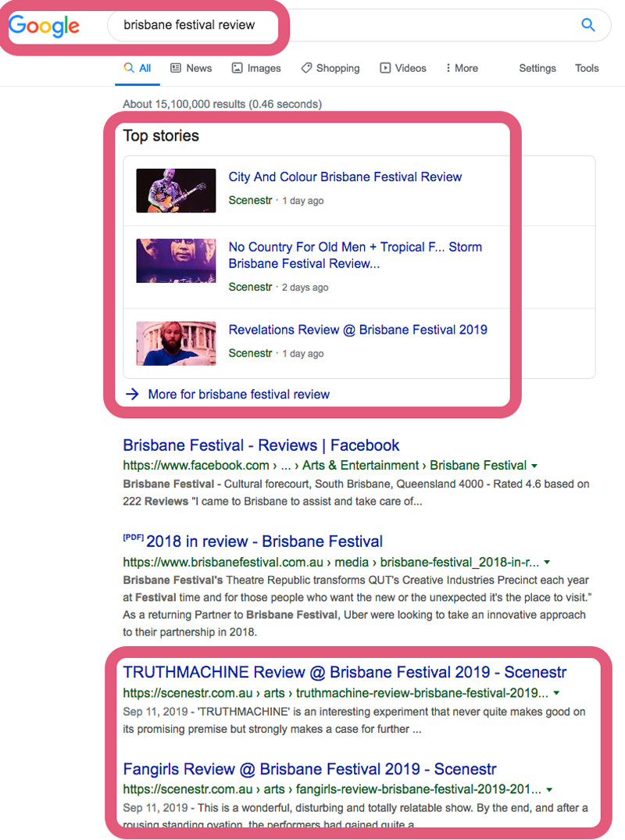This screenshot has height=840, width=625.
Task: Click the Top stories heading
Action: pos(161,135)
